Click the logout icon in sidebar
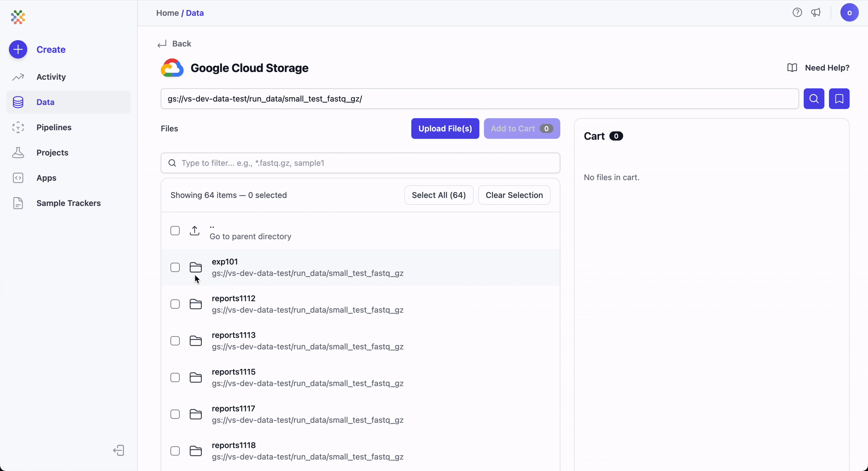This screenshot has width=868, height=471. tap(118, 451)
